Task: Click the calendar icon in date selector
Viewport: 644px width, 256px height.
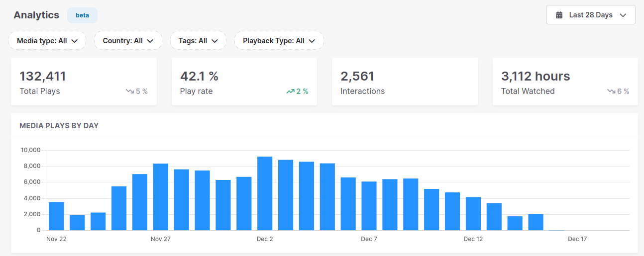Action: (x=559, y=15)
